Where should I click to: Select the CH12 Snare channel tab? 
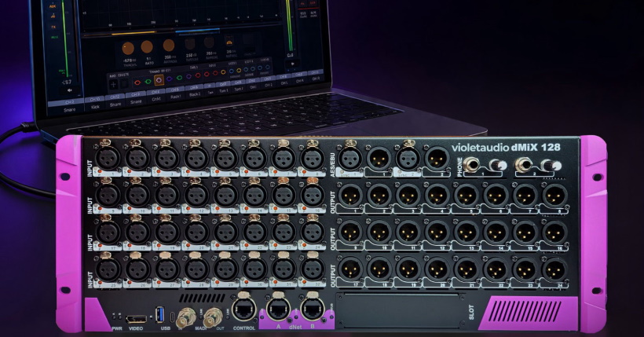click(115, 101)
